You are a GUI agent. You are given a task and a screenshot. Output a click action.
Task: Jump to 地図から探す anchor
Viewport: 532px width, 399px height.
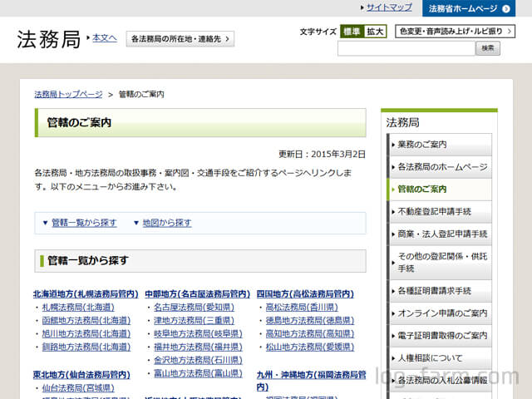click(x=167, y=223)
